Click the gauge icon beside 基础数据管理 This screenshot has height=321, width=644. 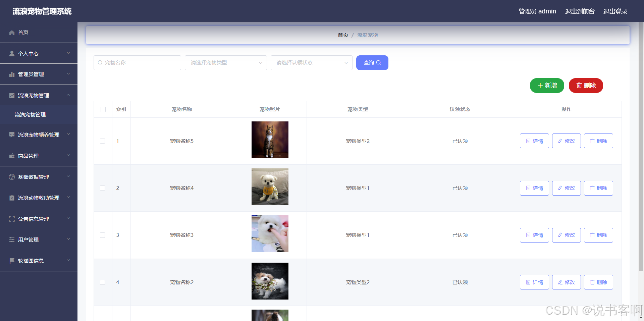[x=12, y=177]
